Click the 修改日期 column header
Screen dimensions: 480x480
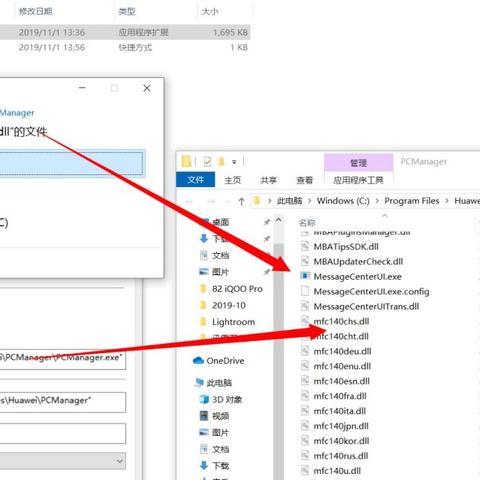click(36, 12)
